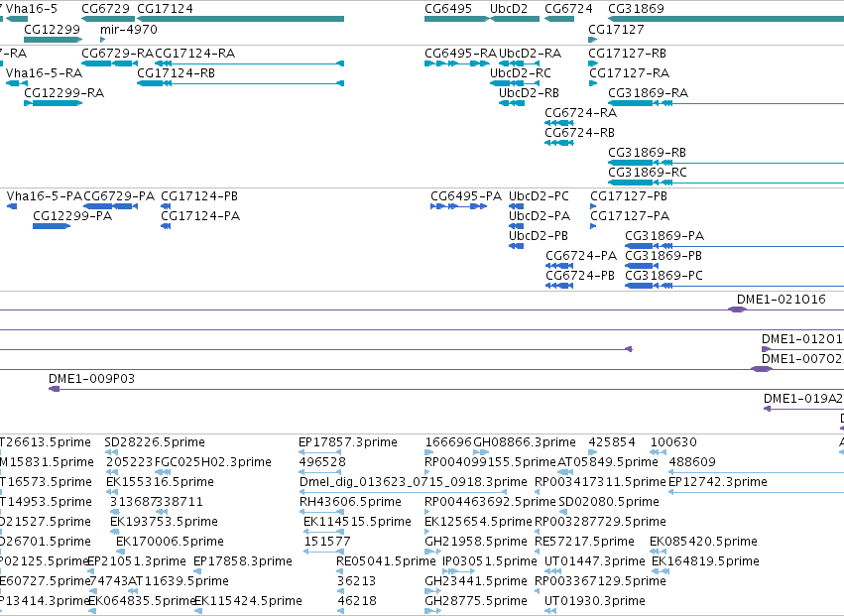Select protein CG31869-PB label
Image resolution: width=844 pixels, height=616 pixels.
[663, 256]
